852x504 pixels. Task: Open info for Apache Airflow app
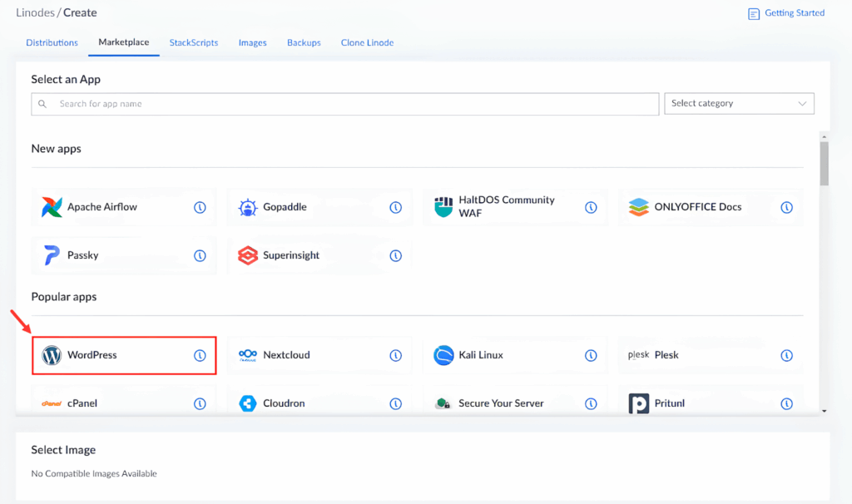click(200, 207)
